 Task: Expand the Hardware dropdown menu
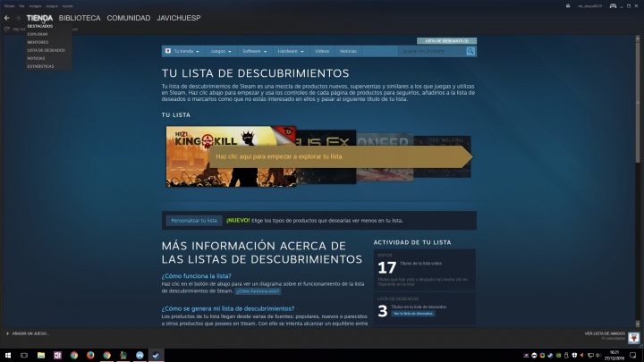tap(291, 51)
